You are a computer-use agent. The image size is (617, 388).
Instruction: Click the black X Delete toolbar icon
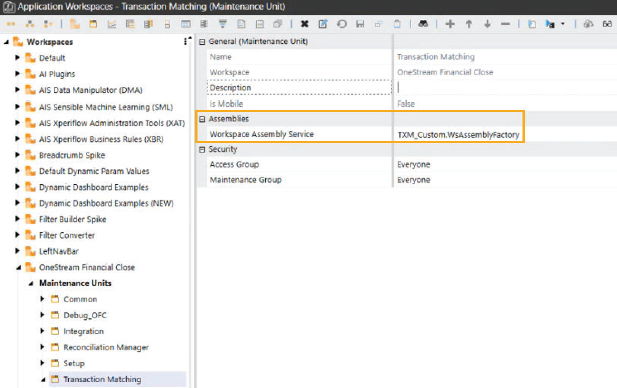click(x=304, y=24)
